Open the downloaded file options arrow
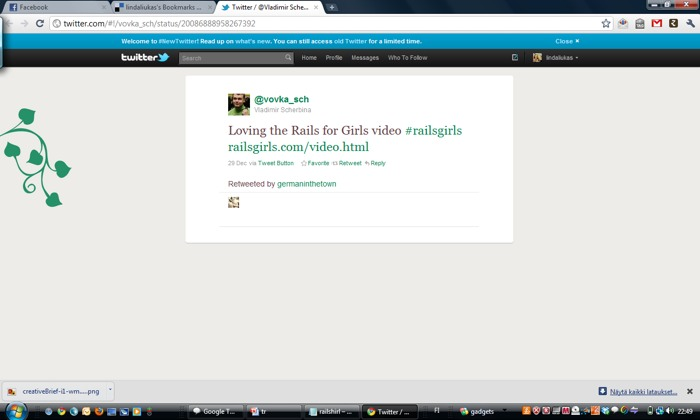This screenshot has width=700, height=420. point(110,390)
